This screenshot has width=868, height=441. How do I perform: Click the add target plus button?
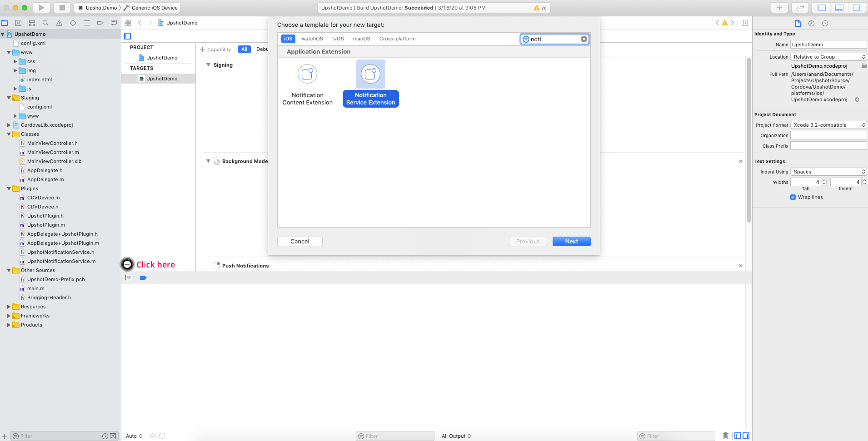[127, 264]
